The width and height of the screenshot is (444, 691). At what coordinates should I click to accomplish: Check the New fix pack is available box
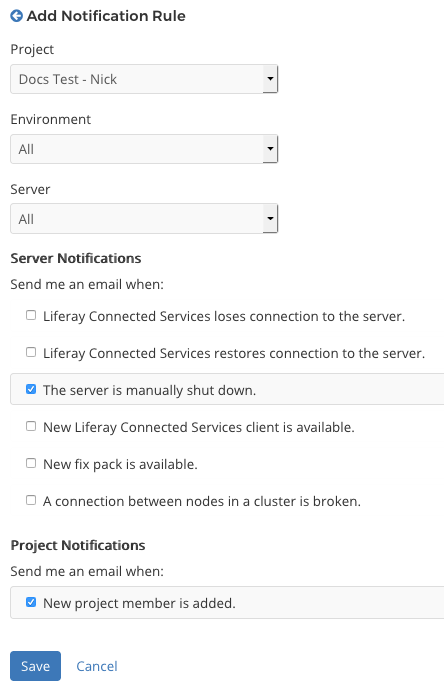click(31, 463)
